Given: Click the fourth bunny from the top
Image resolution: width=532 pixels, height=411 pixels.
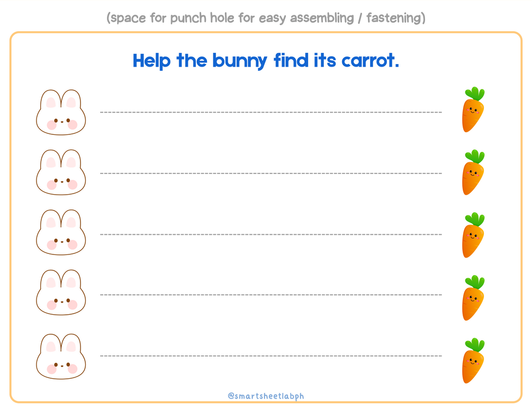Looking at the screenshot, I should click(61, 294).
